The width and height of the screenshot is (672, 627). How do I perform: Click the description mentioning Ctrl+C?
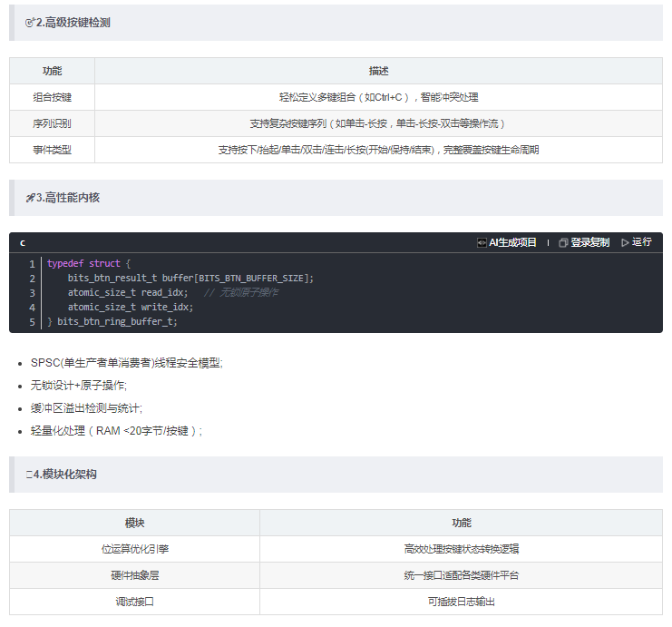pyautogui.click(x=378, y=97)
